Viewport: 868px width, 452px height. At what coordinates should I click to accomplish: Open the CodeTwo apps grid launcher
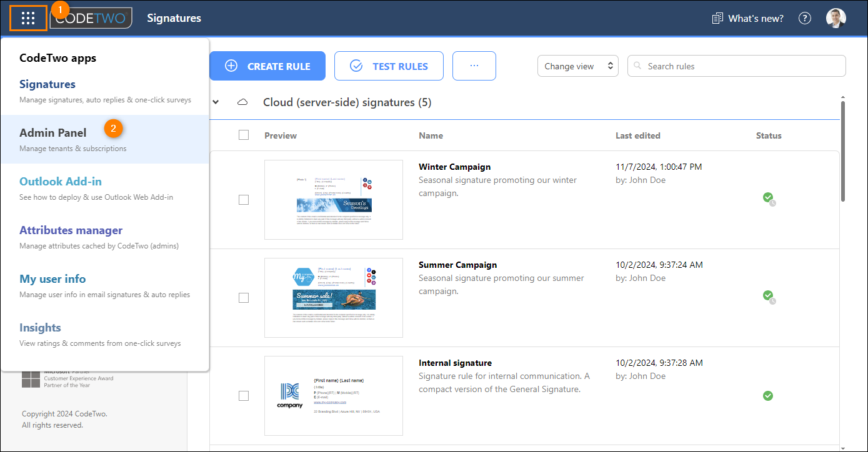tap(28, 18)
